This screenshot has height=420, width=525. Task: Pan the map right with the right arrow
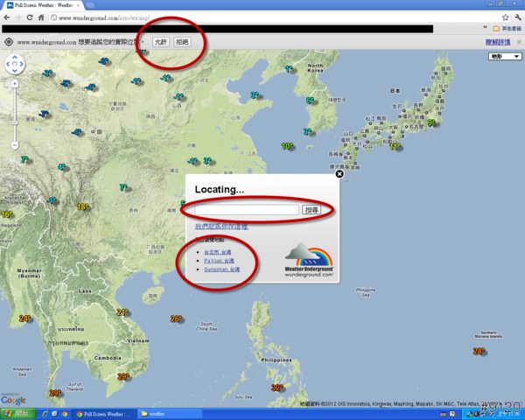[21, 64]
